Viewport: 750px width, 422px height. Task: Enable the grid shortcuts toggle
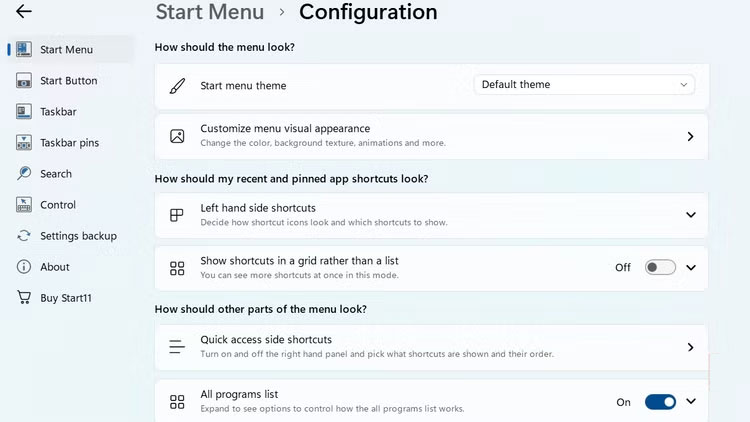point(660,267)
